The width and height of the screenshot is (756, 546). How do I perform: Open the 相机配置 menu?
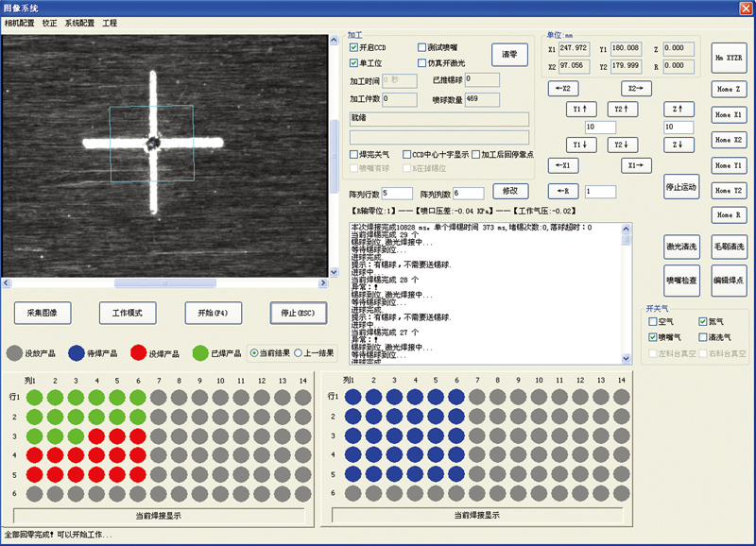tap(19, 22)
